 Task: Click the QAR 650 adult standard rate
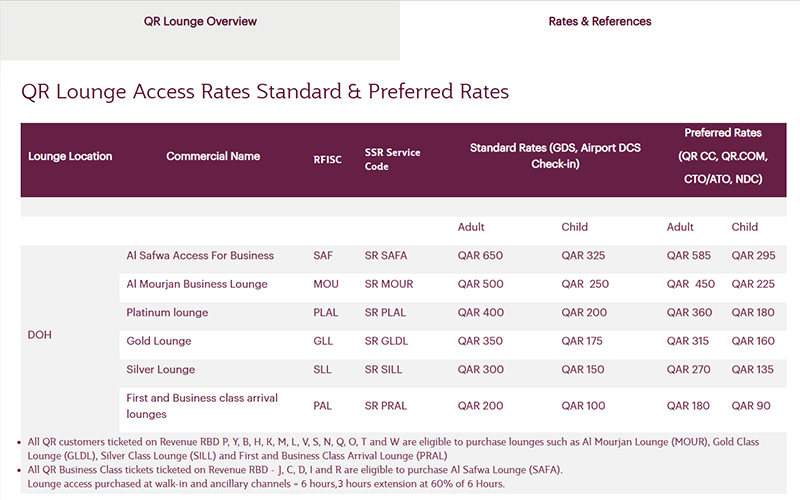tap(480, 256)
